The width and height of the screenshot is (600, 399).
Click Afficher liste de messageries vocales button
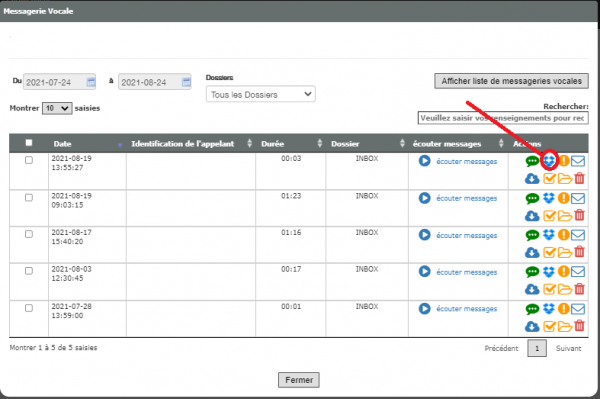coord(511,81)
